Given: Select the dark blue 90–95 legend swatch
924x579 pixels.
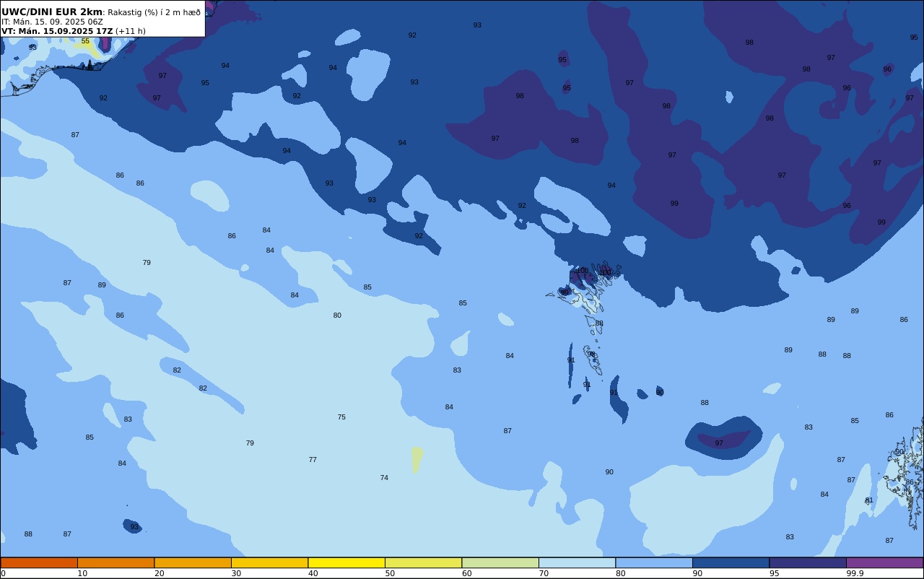Looking at the screenshot, I should pyautogui.click(x=731, y=562).
